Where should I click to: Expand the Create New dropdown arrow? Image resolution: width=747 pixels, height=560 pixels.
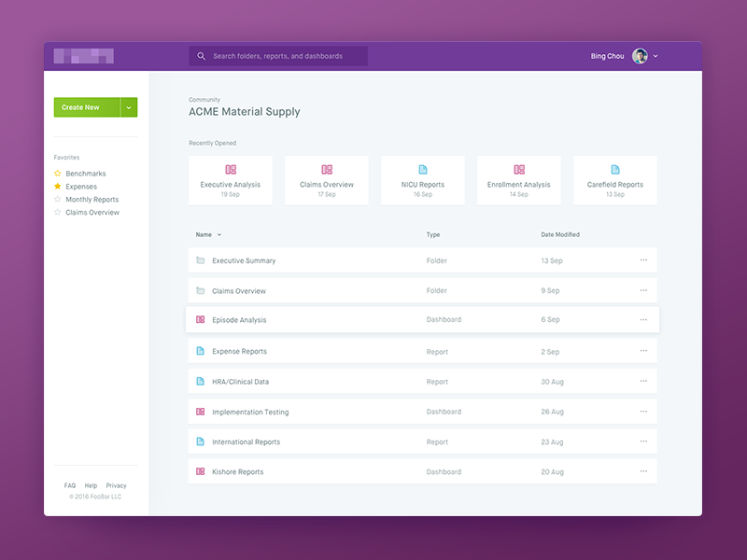(129, 107)
